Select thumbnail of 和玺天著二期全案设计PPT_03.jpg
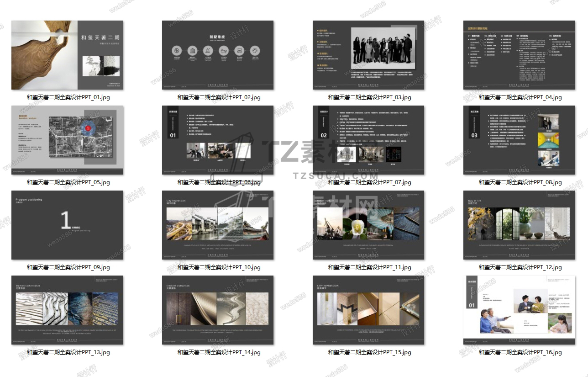 pos(368,55)
